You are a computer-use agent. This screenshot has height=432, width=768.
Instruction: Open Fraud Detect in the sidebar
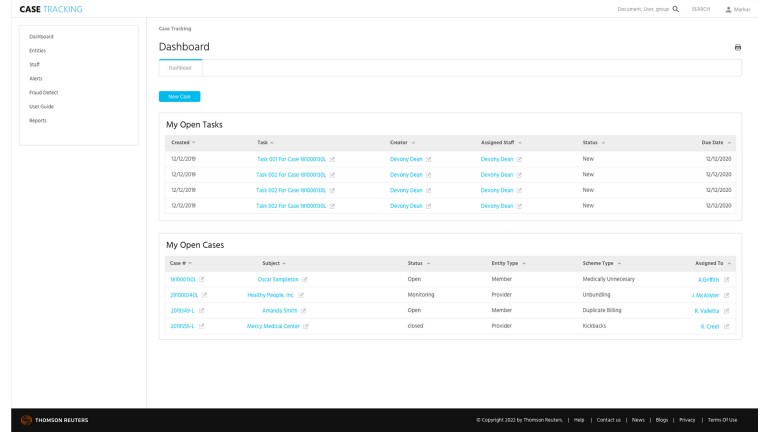(44, 92)
